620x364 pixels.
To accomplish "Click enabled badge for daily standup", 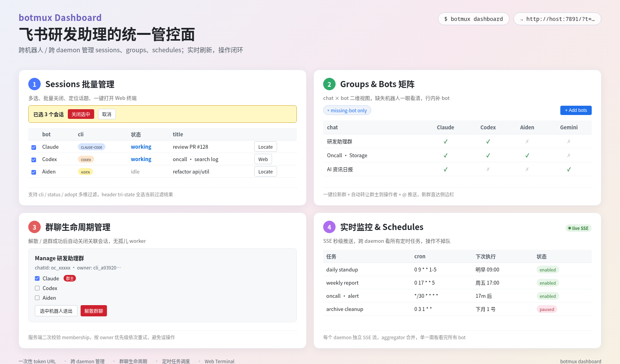I will [x=548, y=270].
